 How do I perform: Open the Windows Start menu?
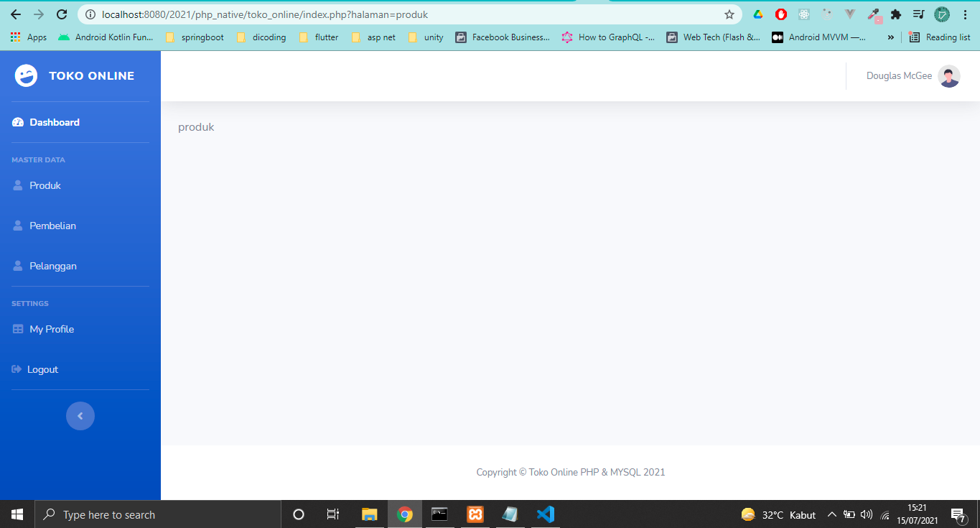[x=17, y=514]
